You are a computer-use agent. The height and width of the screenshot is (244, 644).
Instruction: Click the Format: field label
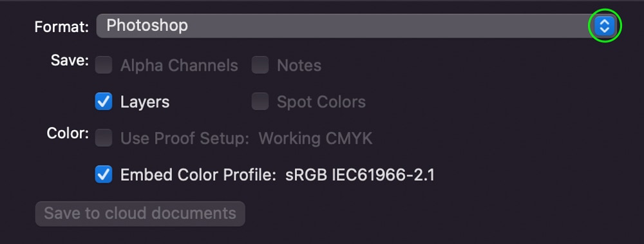pyautogui.click(x=62, y=27)
